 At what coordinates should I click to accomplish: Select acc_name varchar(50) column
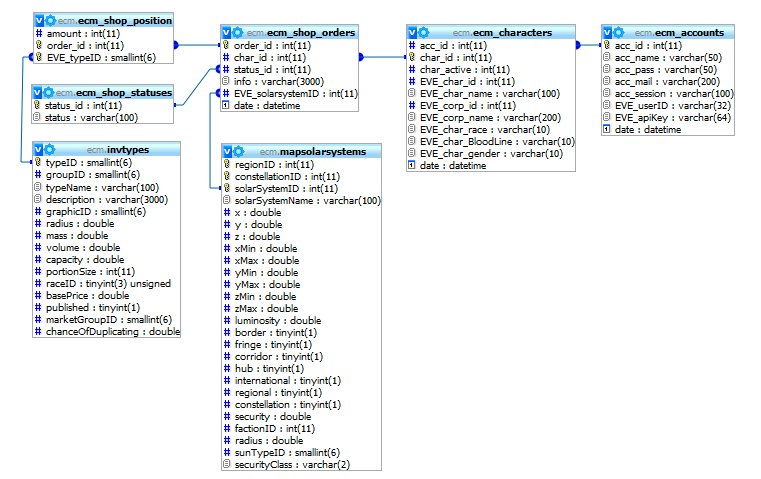click(668, 57)
